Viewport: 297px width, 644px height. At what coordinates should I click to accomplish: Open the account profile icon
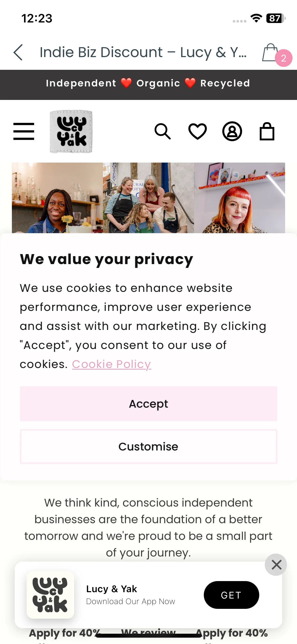(232, 131)
